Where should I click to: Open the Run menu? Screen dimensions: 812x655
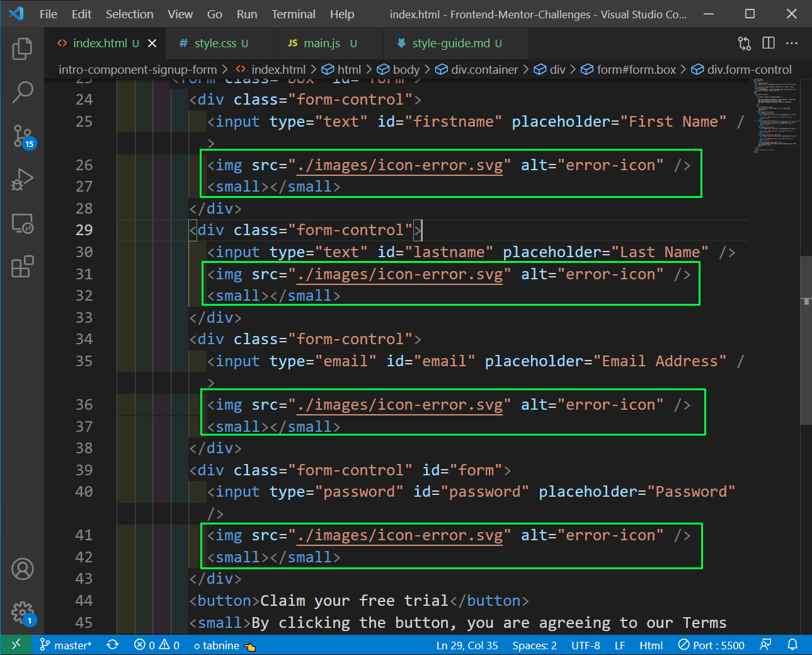tap(247, 14)
